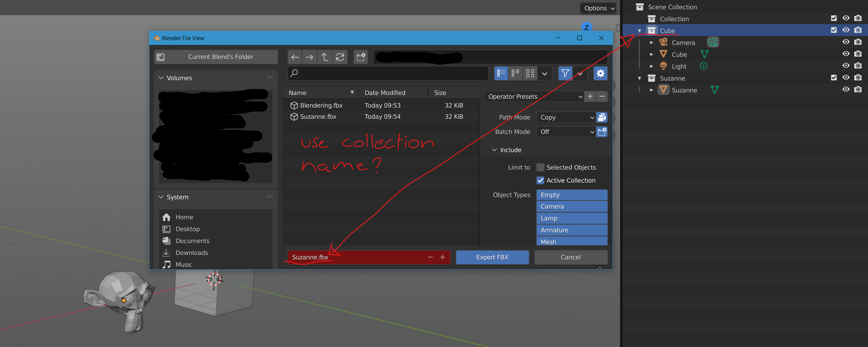Go back to previous folder in file view
Screen dimensions: 868x347
295,57
